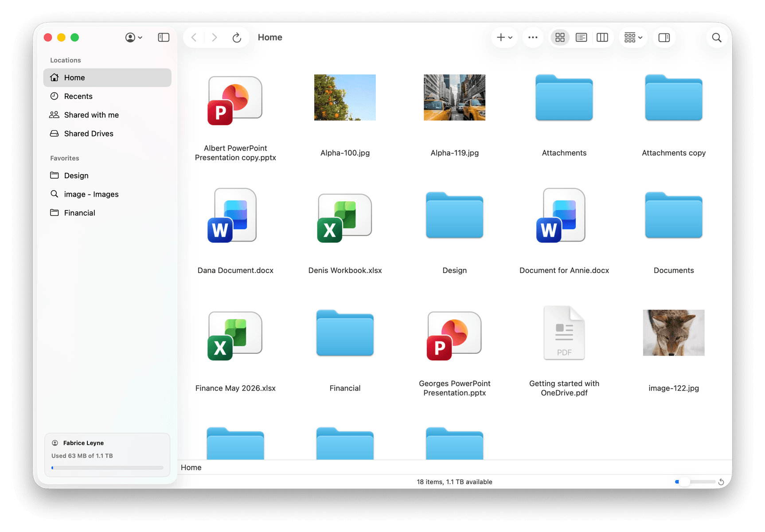Select the Alpha-119.jpg taxi street thumbnail
The height and width of the screenshot is (532, 765).
454,98
